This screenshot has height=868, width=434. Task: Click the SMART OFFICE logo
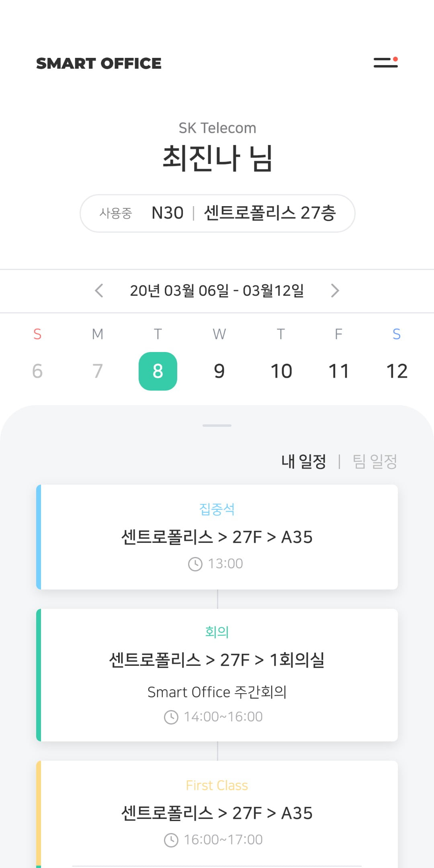click(99, 63)
